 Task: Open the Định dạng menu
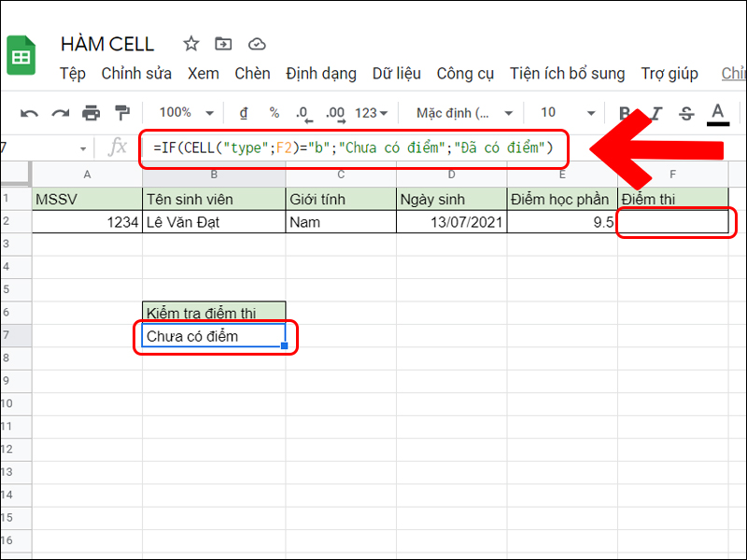pyautogui.click(x=321, y=74)
